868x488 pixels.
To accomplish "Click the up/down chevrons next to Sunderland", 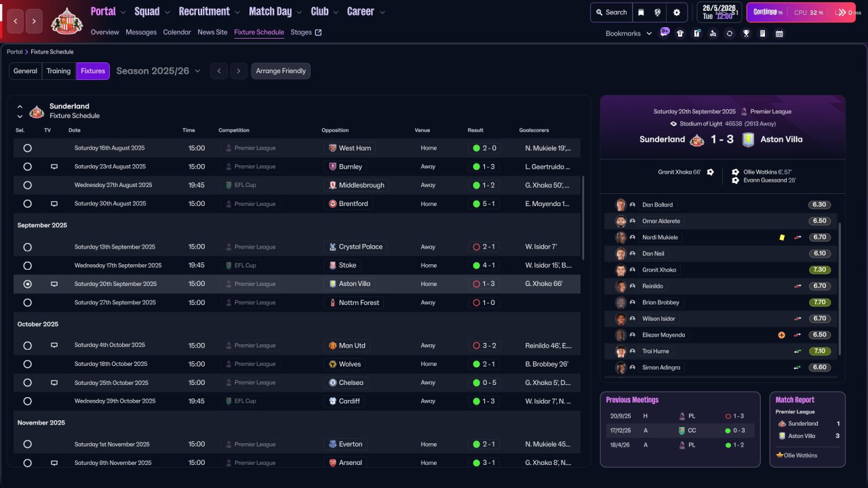I will click(20, 111).
